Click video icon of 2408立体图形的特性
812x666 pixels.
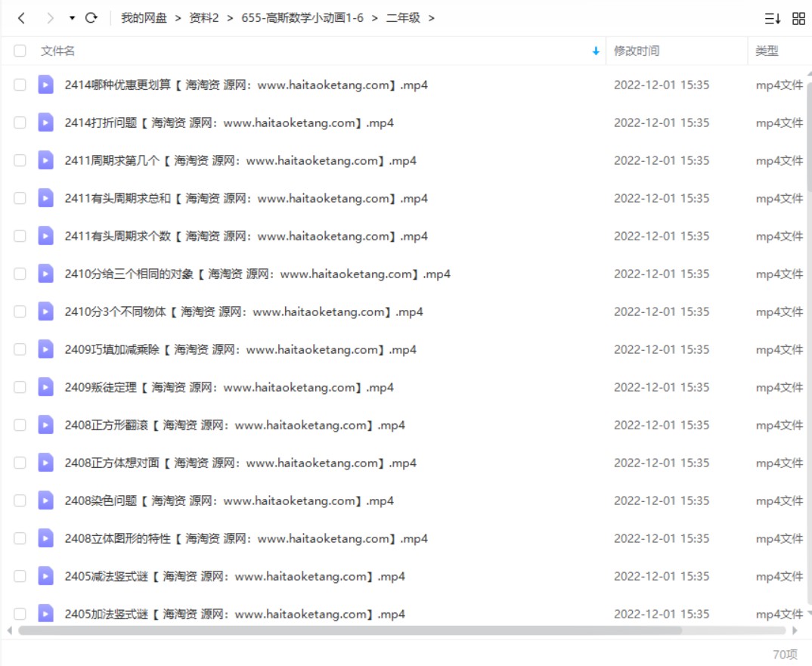coord(45,538)
